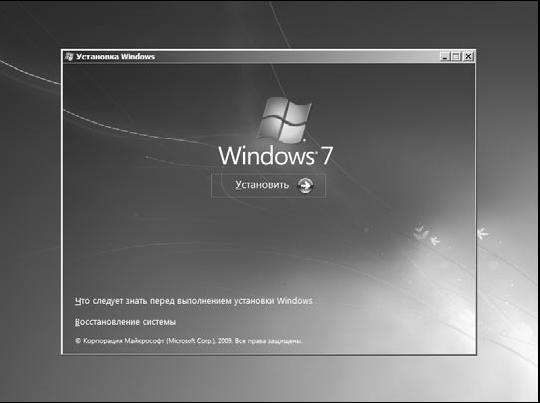Minimize the Установка Windows window
The width and height of the screenshot is (540, 403).
pyautogui.click(x=445, y=56)
